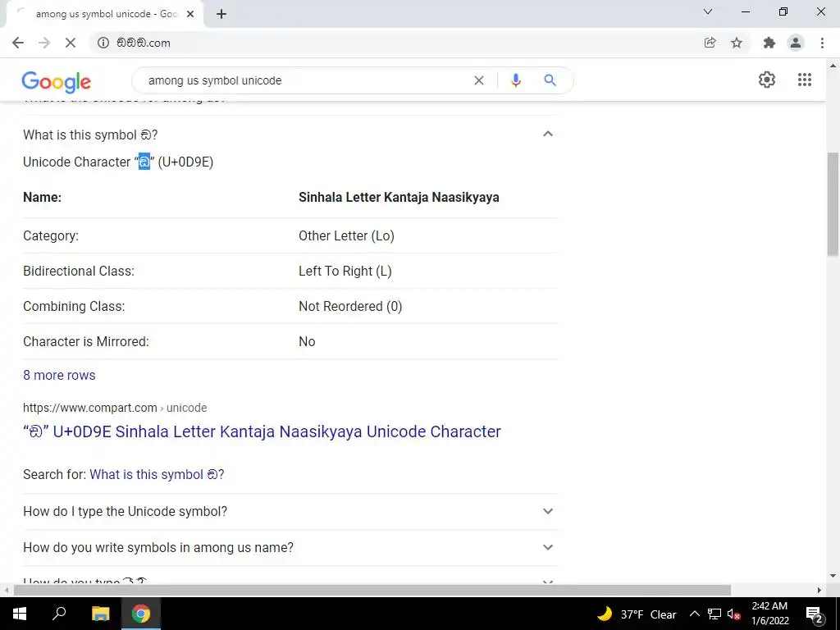Close the 'among us symbol unicode' tab
The height and width of the screenshot is (630, 840).
click(190, 14)
